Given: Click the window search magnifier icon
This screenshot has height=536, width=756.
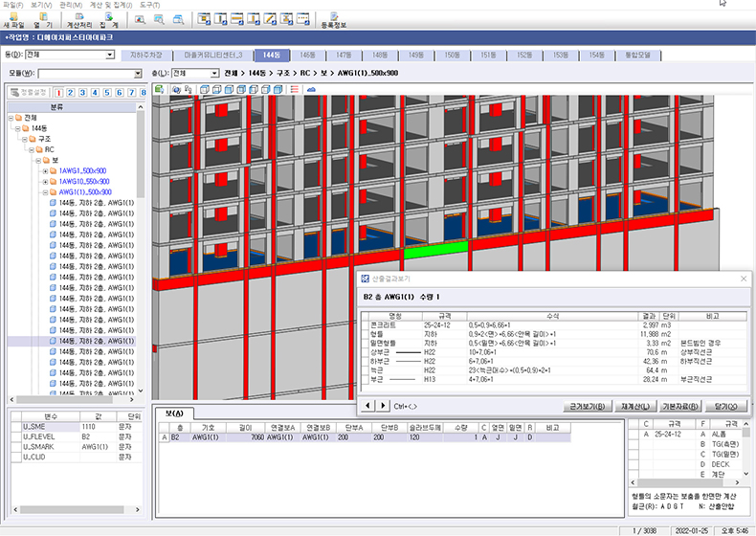Looking at the screenshot, I should pos(178,19).
